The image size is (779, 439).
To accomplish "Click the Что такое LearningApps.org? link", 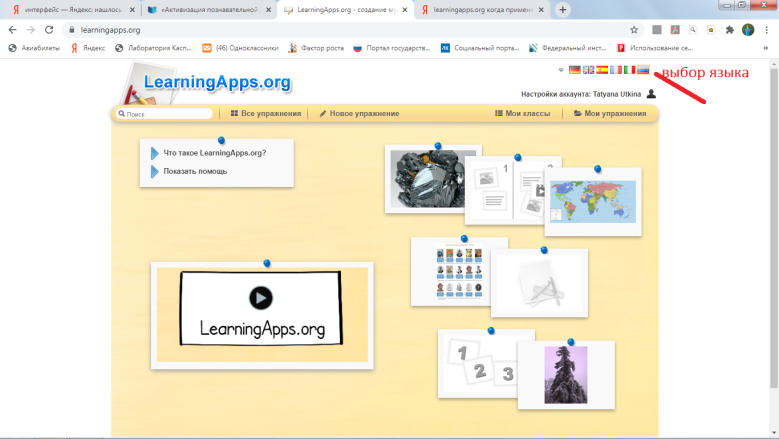I will point(215,153).
